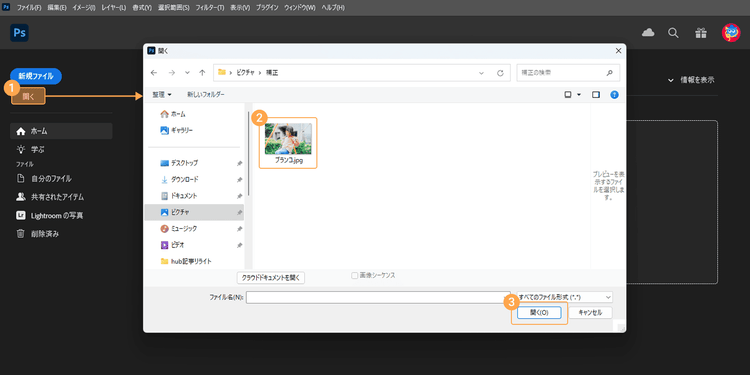The image size is (750, 375).
Task: Open the 整理 dropdown menu
Action: tap(162, 95)
